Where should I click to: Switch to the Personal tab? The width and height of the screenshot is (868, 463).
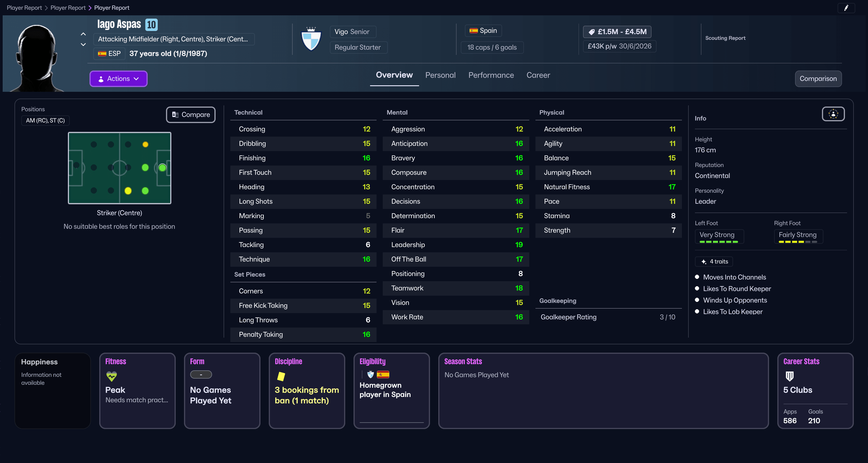pyautogui.click(x=440, y=75)
